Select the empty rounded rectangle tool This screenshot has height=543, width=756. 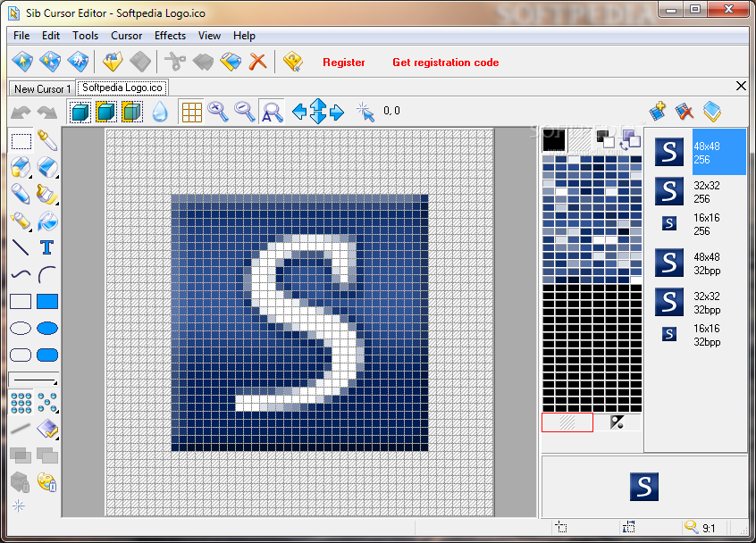21,355
